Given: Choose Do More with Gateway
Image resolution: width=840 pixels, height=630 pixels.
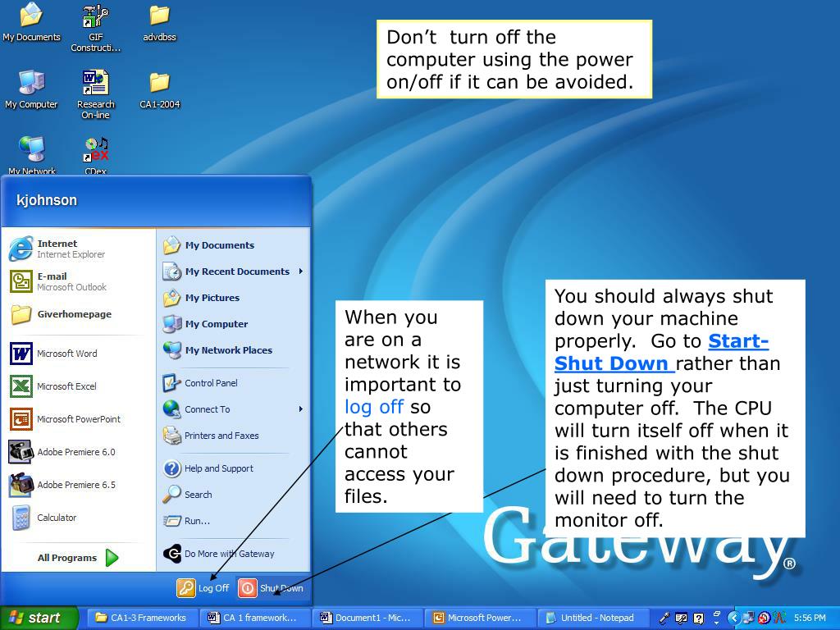Looking at the screenshot, I should [x=218, y=554].
